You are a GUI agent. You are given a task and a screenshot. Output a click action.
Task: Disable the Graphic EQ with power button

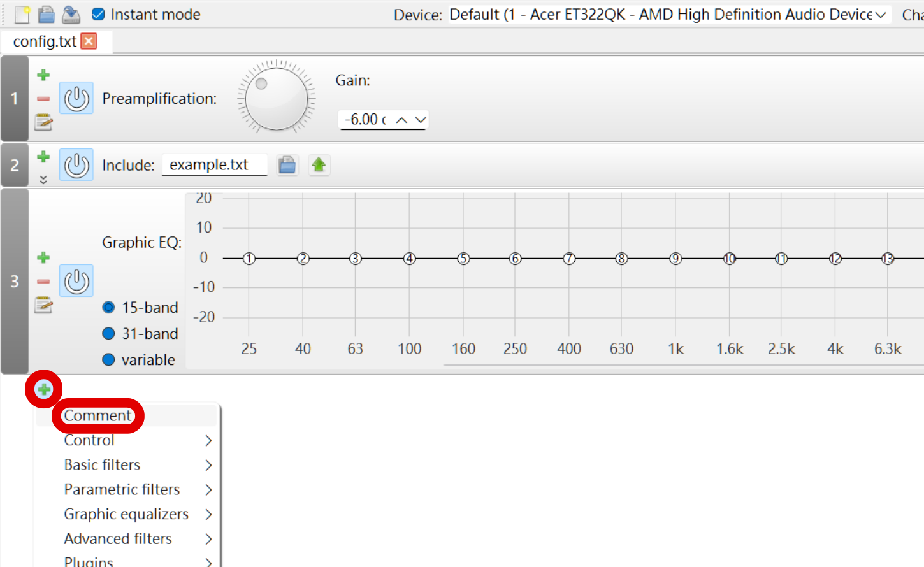[x=76, y=281]
